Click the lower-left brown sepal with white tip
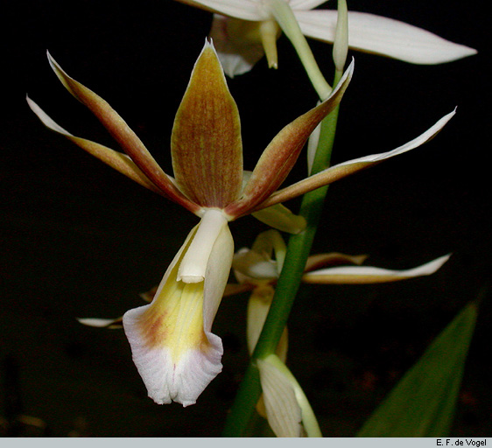Viewport: 492px width, 448px height. tap(91, 144)
